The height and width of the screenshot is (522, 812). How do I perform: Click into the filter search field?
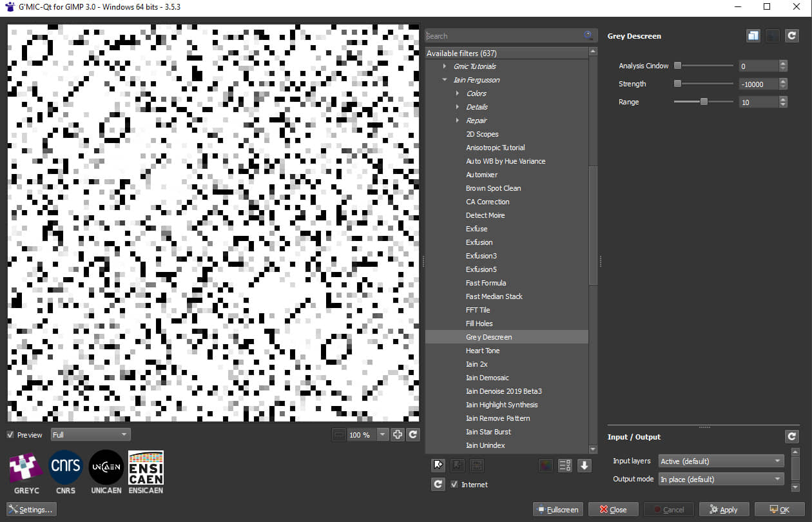pyautogui.click(x=505, y=36)
